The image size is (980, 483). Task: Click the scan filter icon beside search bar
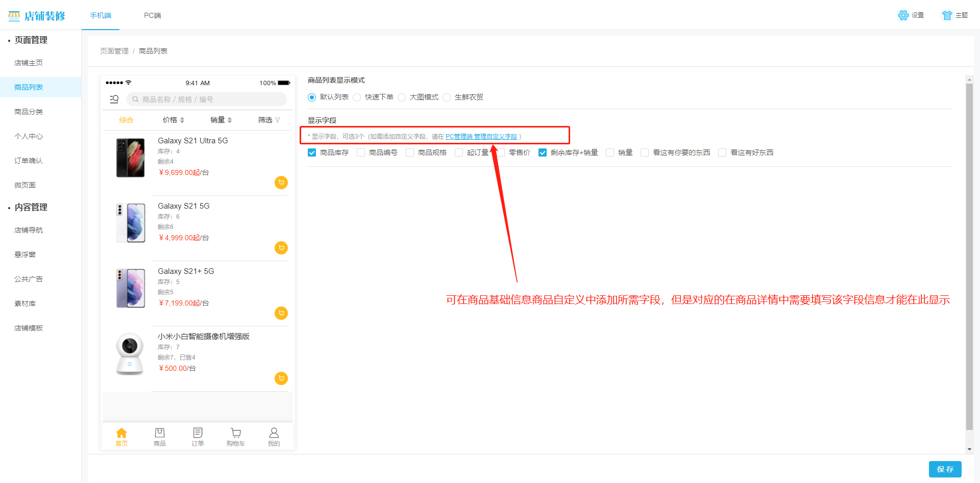click(114, 99)
